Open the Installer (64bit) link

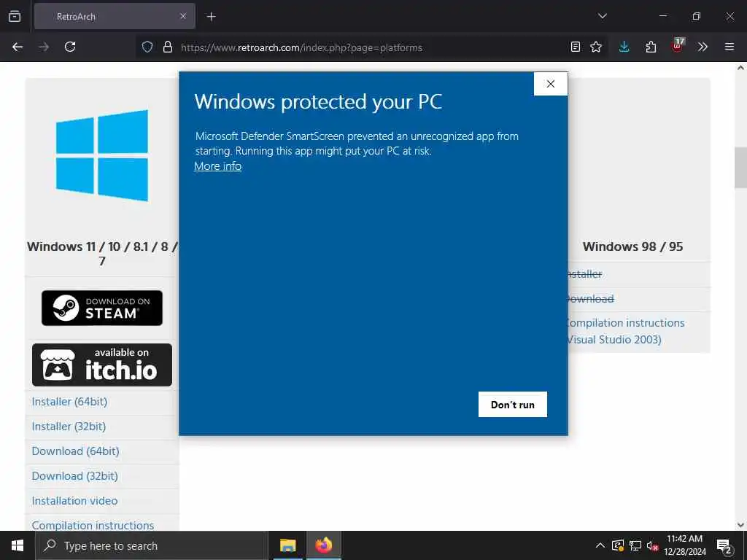tap(69, 402)
